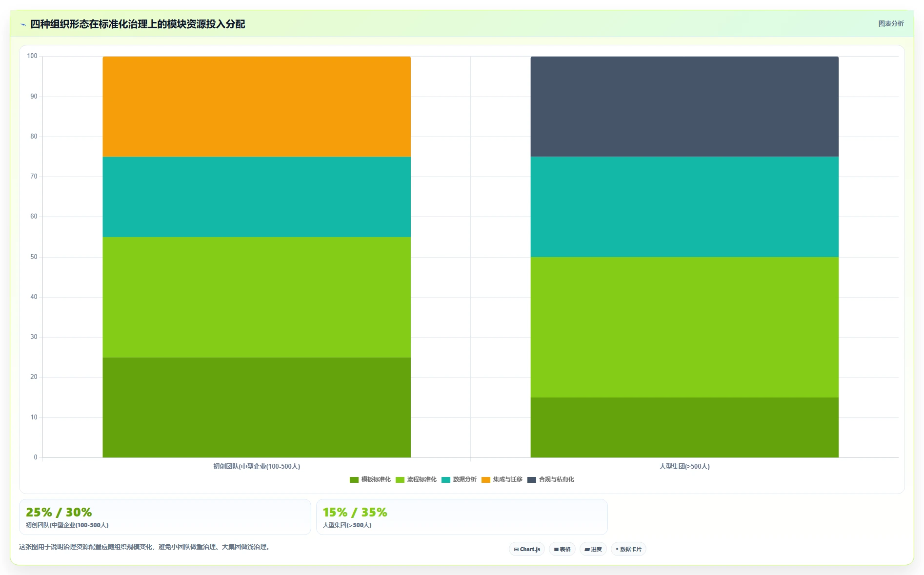
Task: Click the teal 数据分析 segment in the 初创团队 bar
Action: (x=257, y=197)
